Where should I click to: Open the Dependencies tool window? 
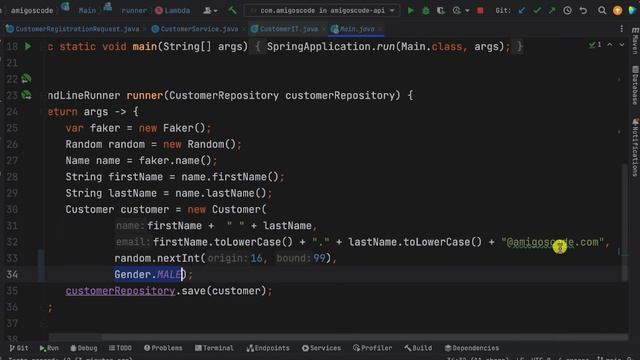click(x=471, y=348)
